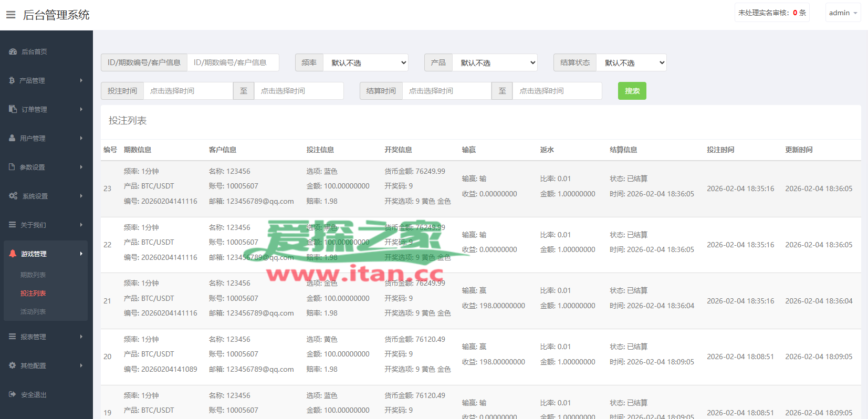This screenshot has width=868, height=419.
Task: Open the 频率 dropdown
Action: click(x=365, y=62)
